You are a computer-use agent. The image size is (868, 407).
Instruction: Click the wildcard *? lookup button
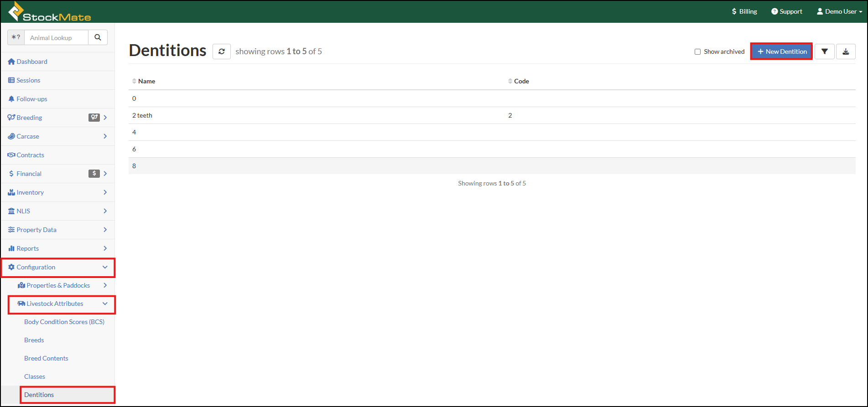[16, 37]
